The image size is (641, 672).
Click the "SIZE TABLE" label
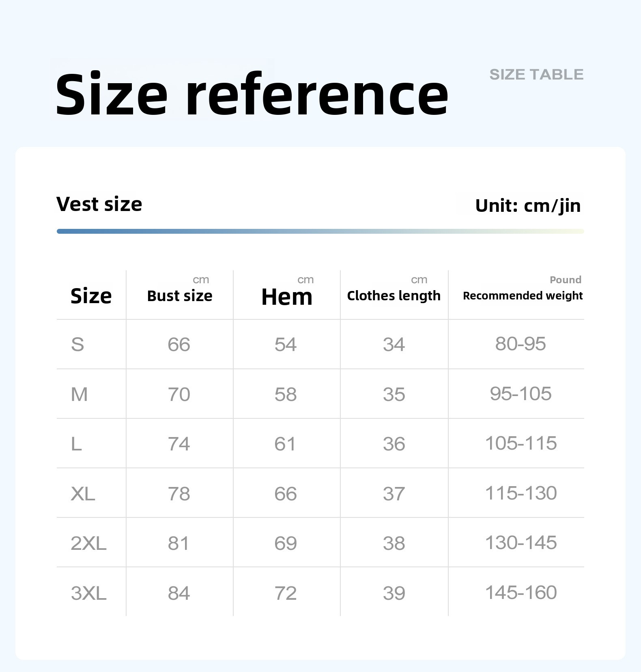tap(536, 75)
